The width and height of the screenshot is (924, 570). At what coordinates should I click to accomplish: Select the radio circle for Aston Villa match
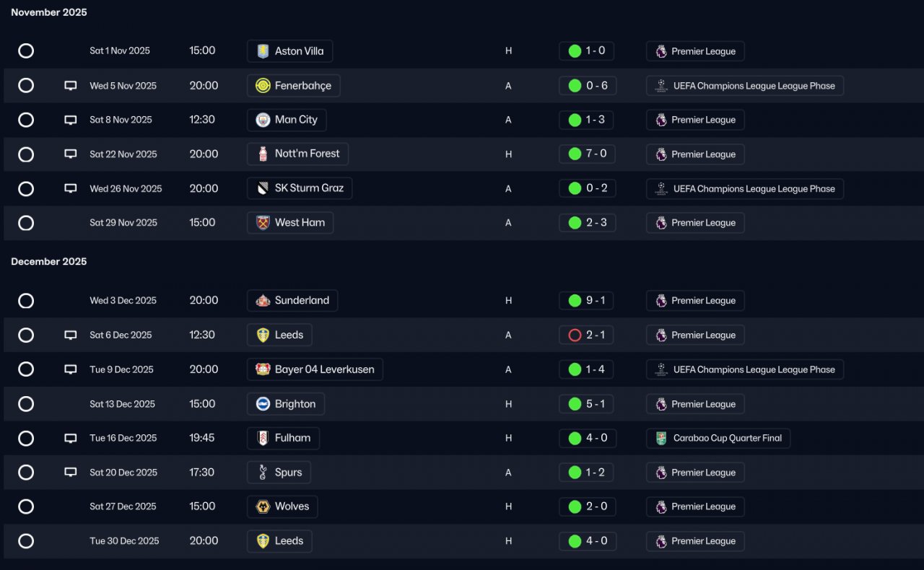(x=26, y=51)
